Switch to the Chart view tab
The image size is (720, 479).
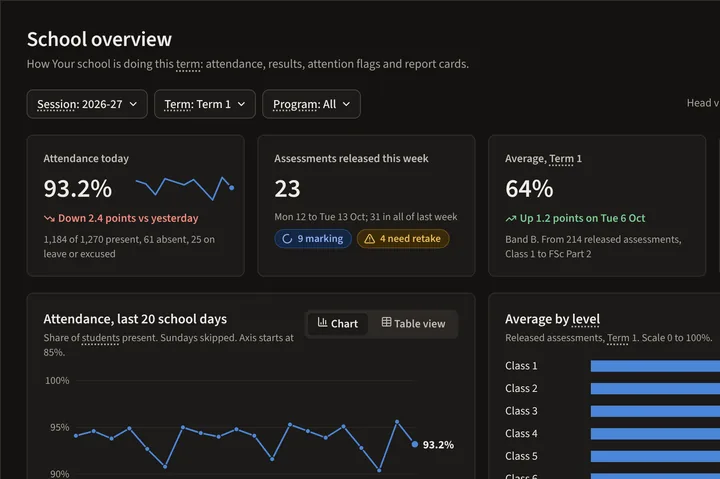(x=338, y=324)
